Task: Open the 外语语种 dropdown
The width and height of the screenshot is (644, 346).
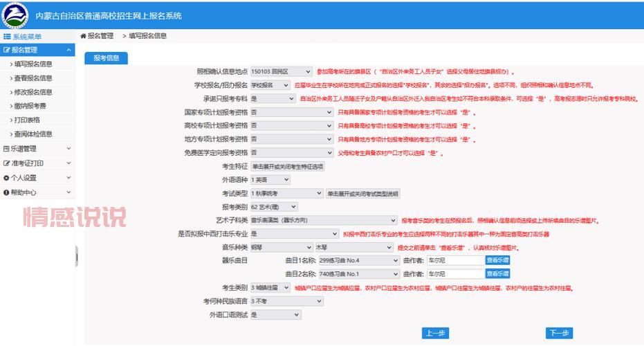Action: 270,180
